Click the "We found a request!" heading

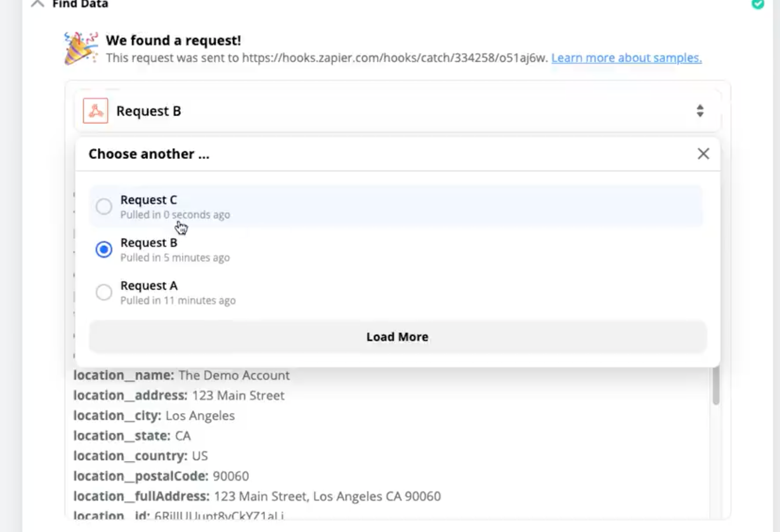click(174, 40)
